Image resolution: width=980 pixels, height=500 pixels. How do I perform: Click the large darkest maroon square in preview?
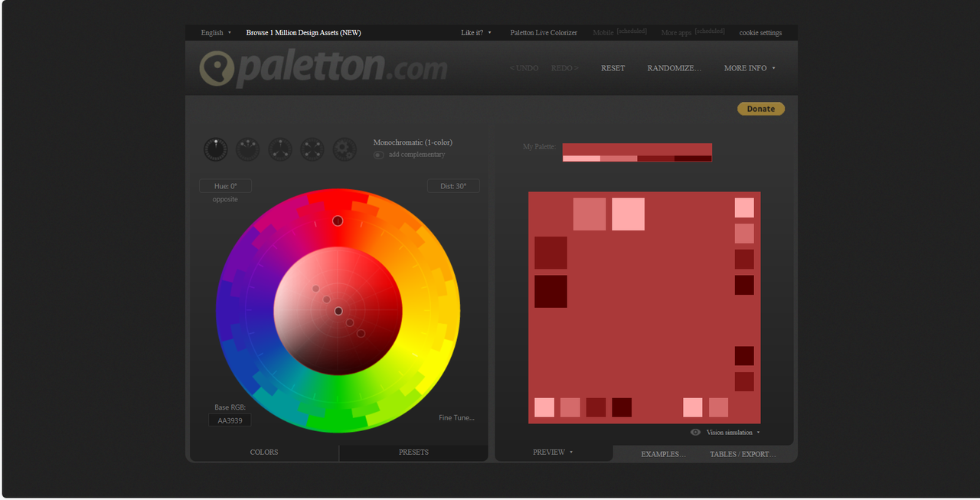[x=550, y=292]
